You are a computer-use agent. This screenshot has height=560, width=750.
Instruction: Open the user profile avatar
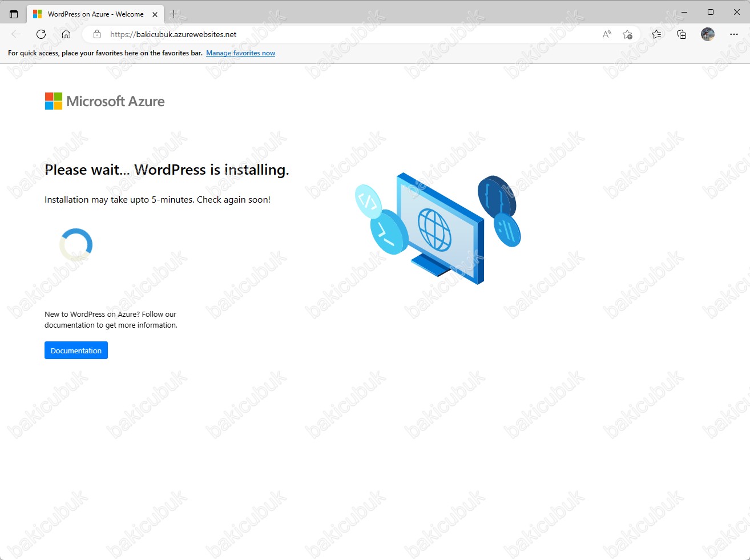[x=708, y=34]
